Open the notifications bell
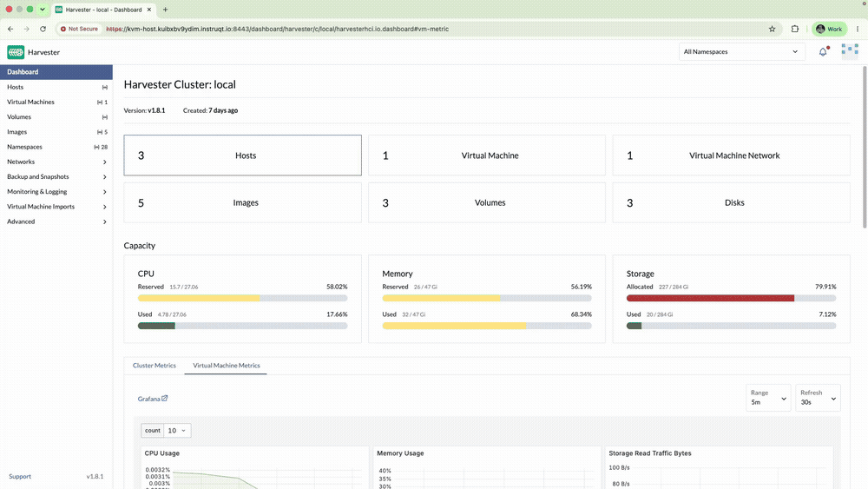 coord(823,51)
